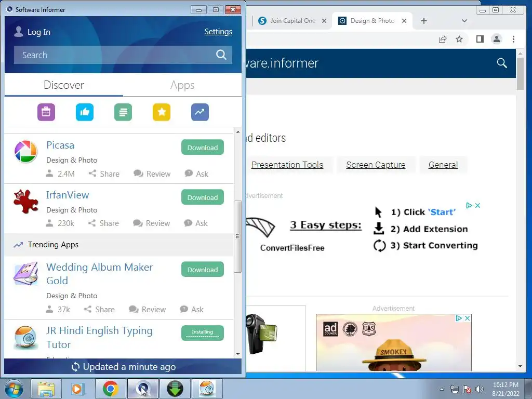Image resolution: width=532 pixels, height=399 pixels.
Task: Open the Presentation Tools link
Action: pyautogui.click(x=287, y=165)
